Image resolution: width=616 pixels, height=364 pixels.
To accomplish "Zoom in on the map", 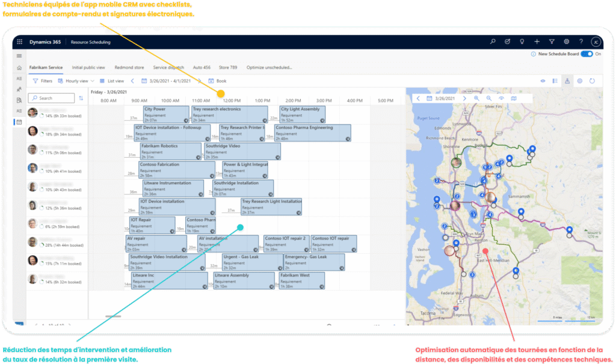I will (476, 98).
